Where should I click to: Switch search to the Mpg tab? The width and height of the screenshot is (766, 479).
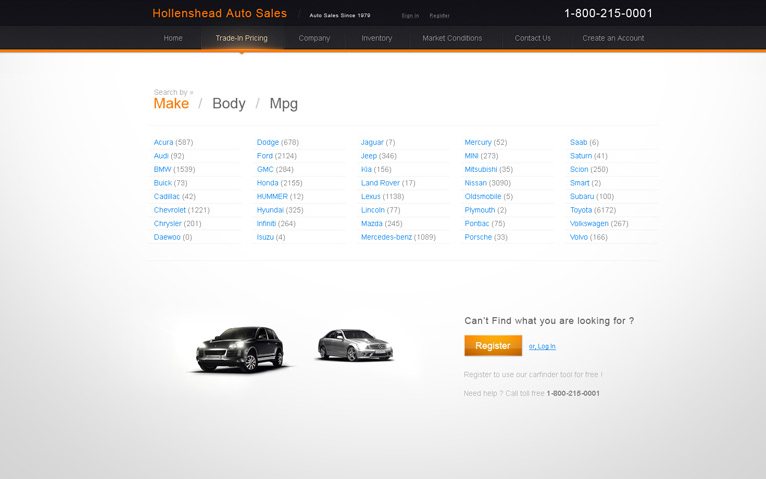[283, 104]
